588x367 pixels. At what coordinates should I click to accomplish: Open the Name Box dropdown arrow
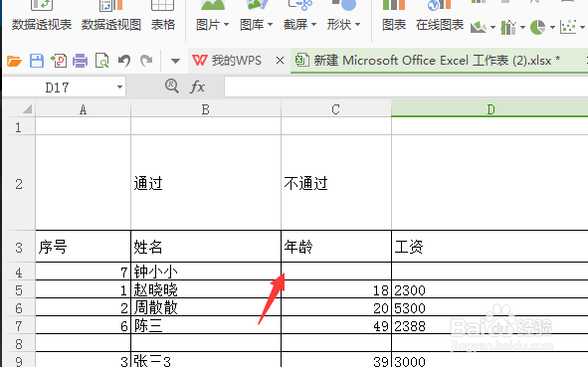(119, 88)
